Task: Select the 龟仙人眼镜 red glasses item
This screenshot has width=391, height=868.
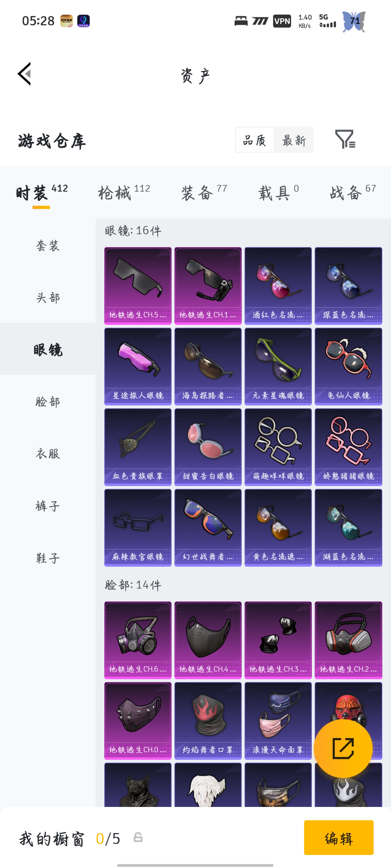Action: click(x=348, y=366)
